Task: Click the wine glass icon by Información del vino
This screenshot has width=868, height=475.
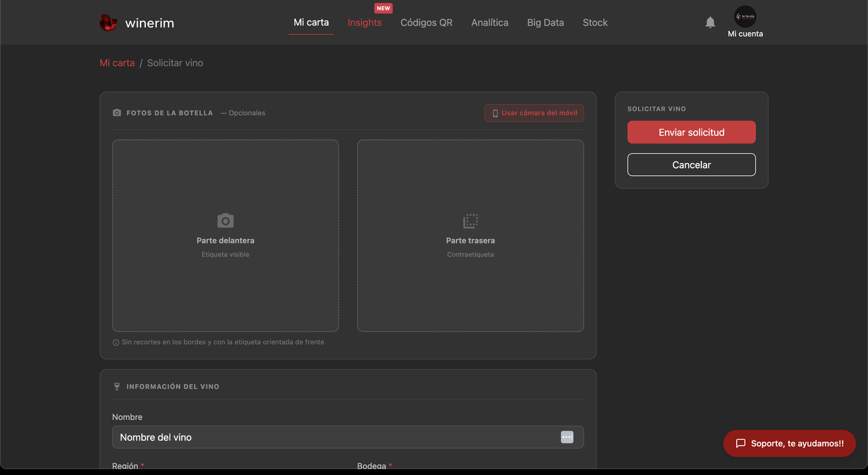Action: [117, 386]
